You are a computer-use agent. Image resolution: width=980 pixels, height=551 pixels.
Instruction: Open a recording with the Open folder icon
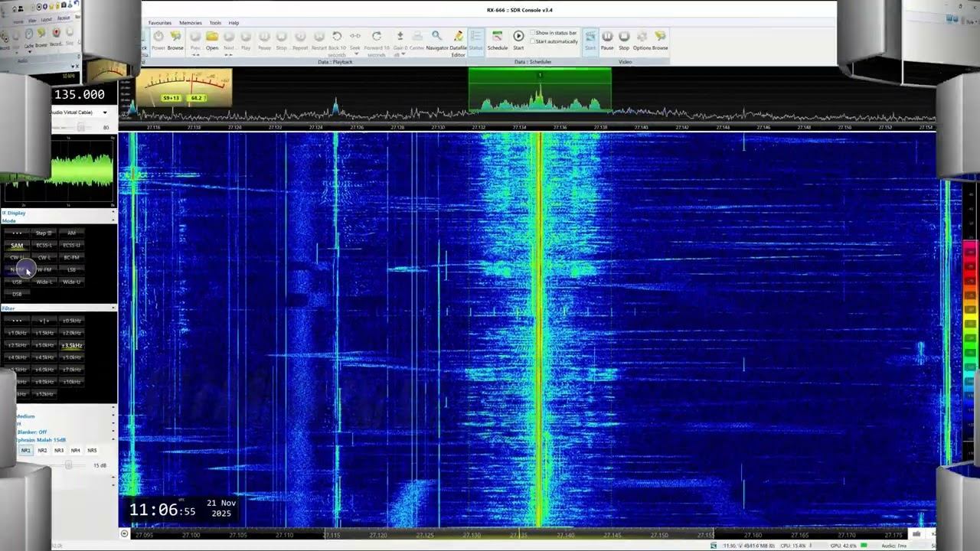pos(212,40)
